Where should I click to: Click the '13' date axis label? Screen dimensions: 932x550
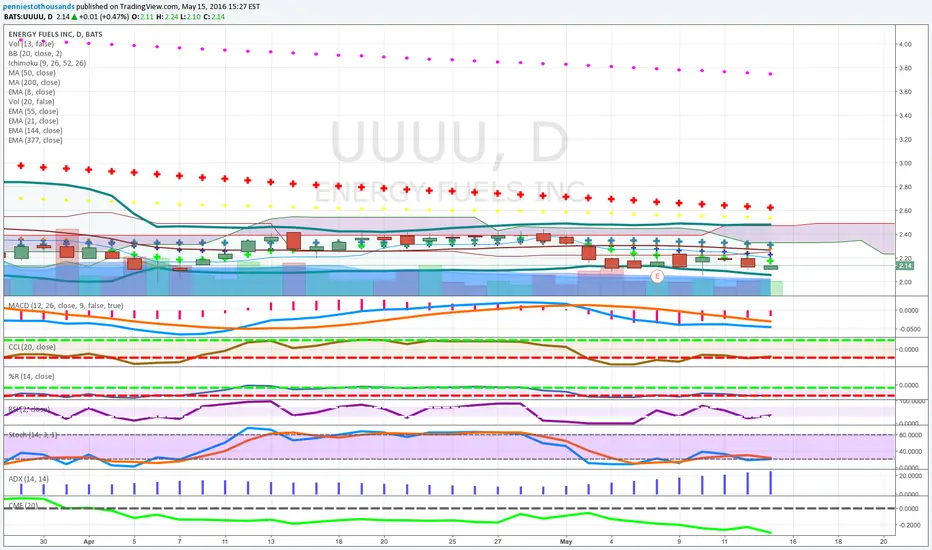click(x=270, y=542)
